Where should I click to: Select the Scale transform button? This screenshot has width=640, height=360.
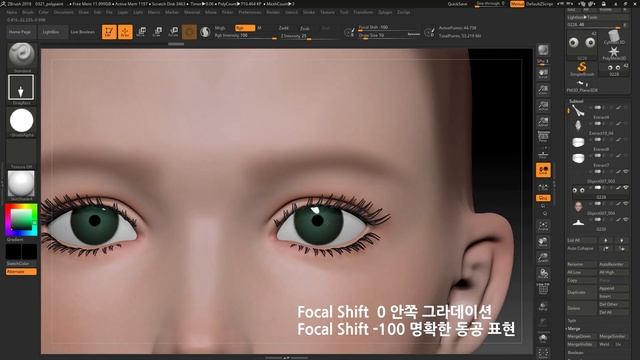coord(157,32)
